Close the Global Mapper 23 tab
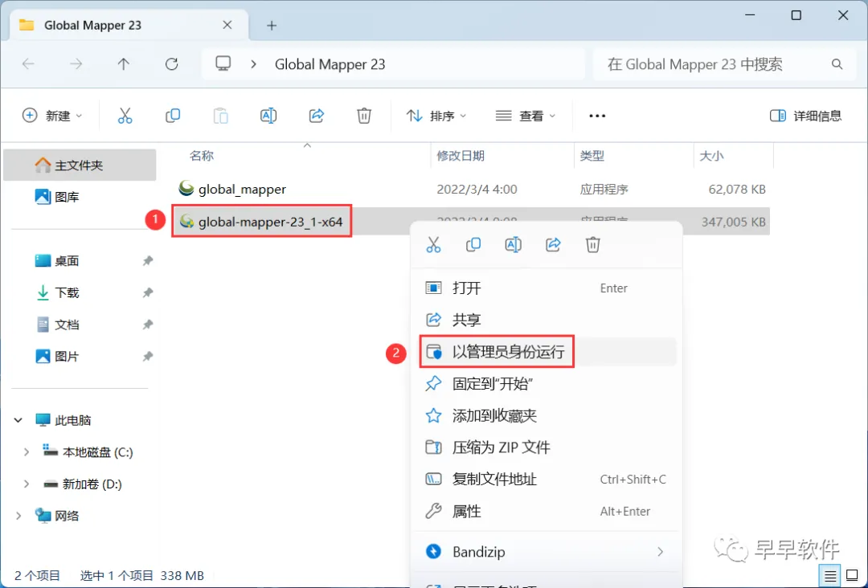The image size is (868, 588). [227, 25]
